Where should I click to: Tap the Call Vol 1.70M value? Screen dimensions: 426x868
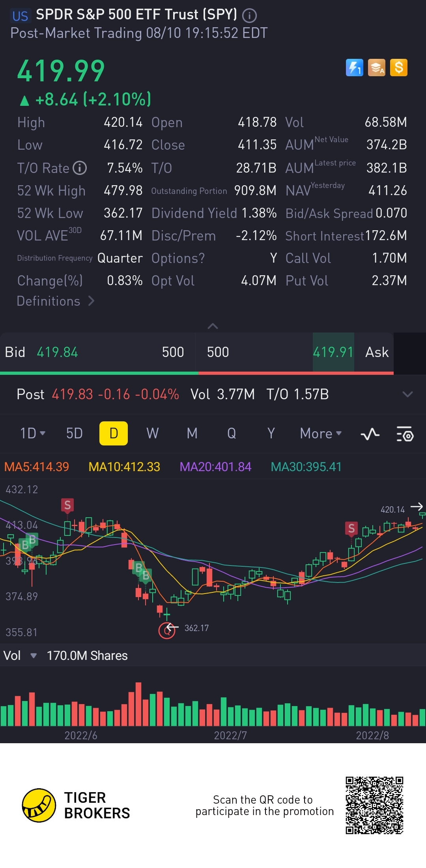click(390, 258)
